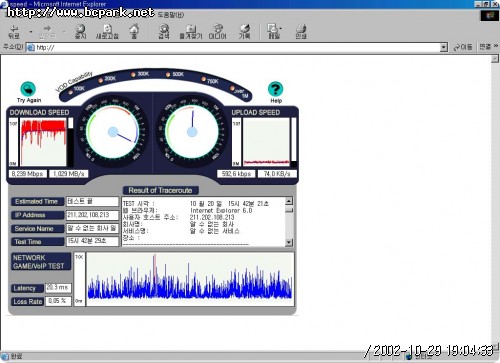The width and height of the screenshot is (500, 363).
Task: Click the Refresh toolbar icon
Action: pyautogui.click(x=107, y=32)
